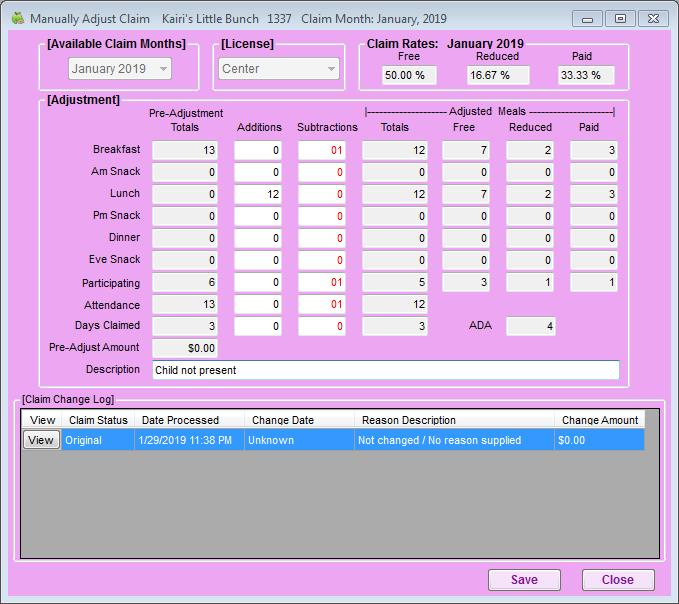The height and width of the screenshot is (604, 679).
Task: Open the Available Claim Months dropdown
Action: point(120,68)
